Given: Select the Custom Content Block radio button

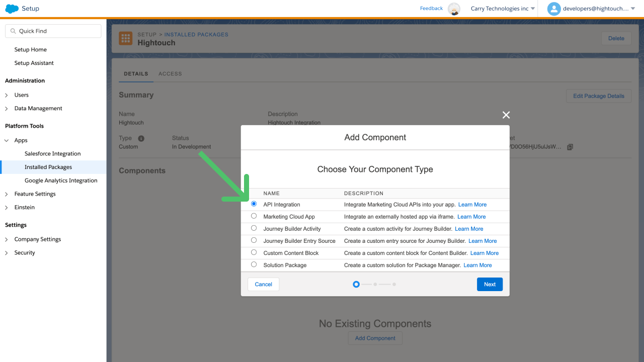Looking at the screenshot, I should tap(254, 252).
